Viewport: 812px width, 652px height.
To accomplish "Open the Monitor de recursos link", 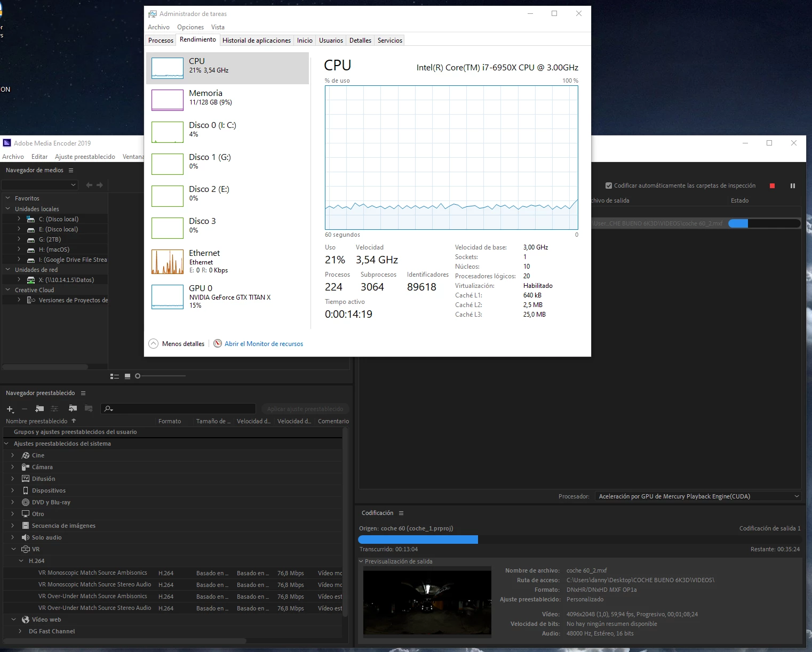I will [x=264, y=344].
